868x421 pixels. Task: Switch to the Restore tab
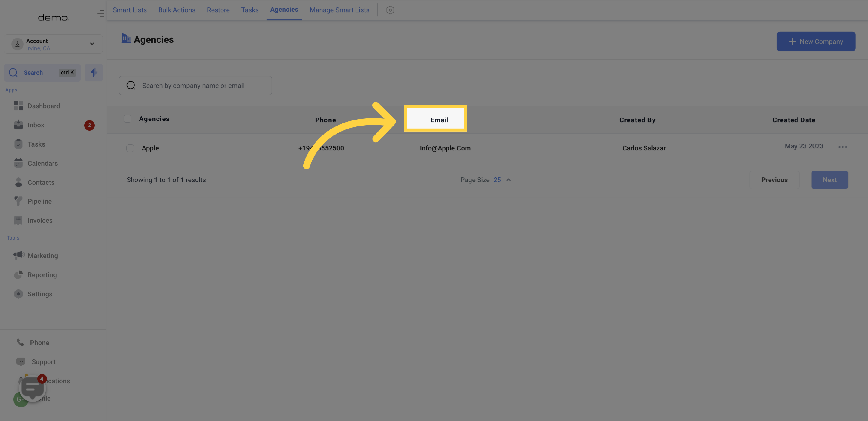coord(218,10)
